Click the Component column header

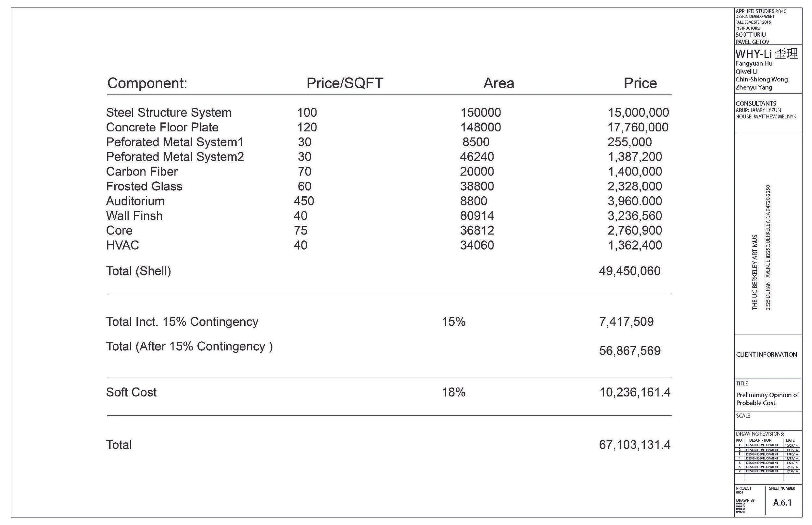click(x=147, y=83)
